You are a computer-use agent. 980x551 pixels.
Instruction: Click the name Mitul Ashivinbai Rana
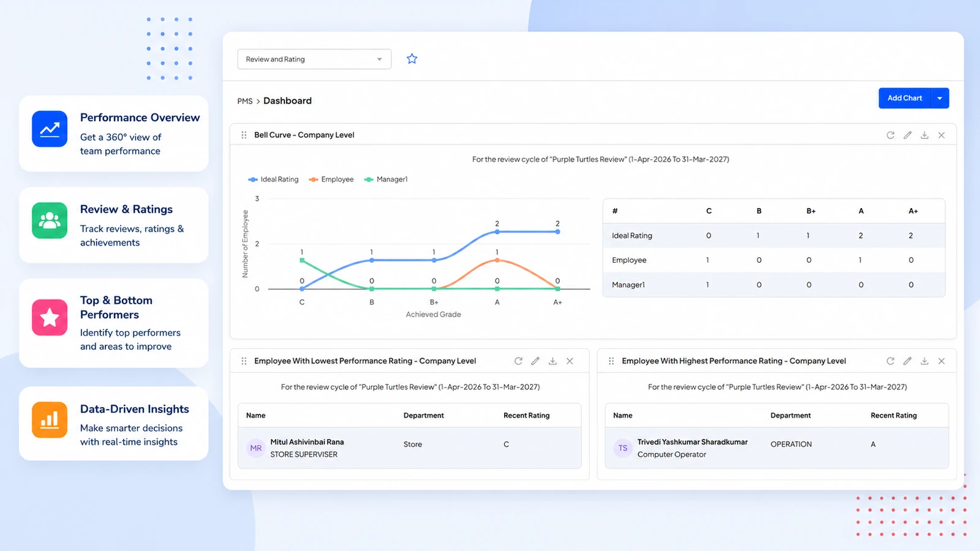click(x=307, y=442)
